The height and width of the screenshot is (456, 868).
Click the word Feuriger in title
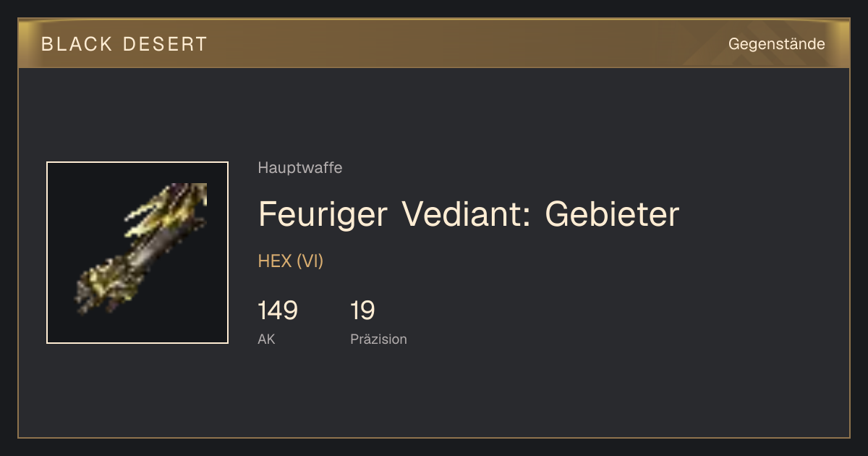(324, 216)
